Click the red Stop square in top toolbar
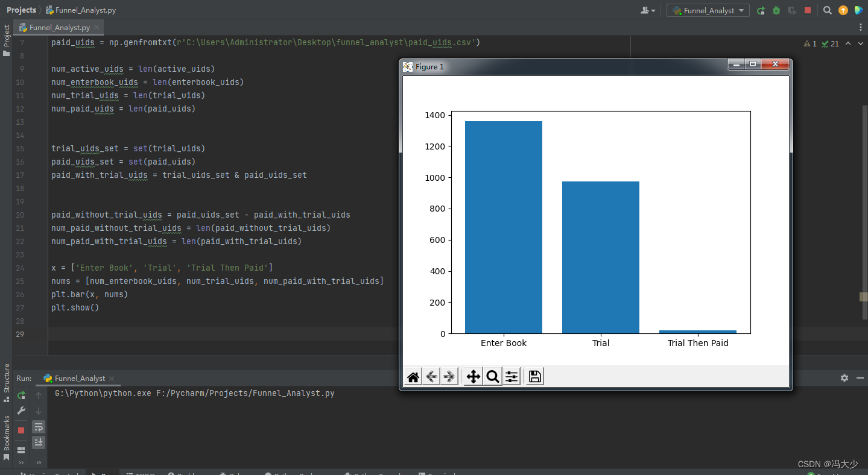Image resolution: width=868 pixels, height=475 pixels. (808, 10)
